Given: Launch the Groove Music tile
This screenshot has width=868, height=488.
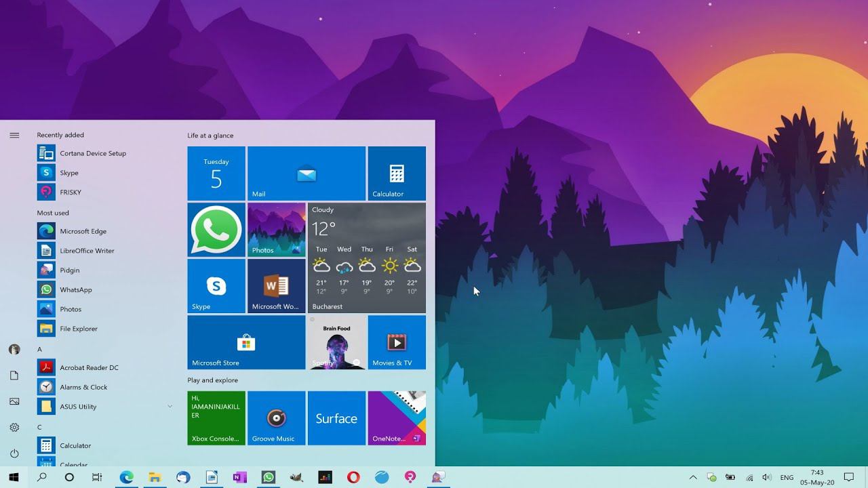Looking at the screenshot, I should [277, 418].
